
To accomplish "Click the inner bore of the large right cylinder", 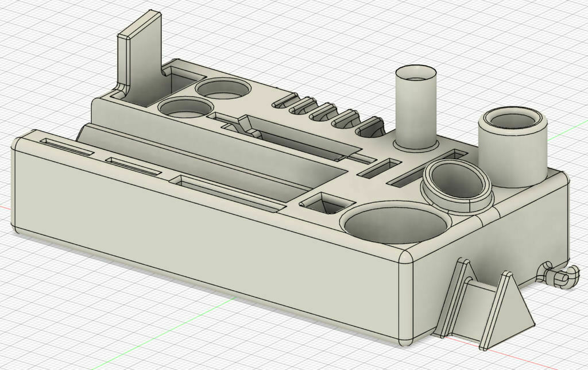I will coord(513,121).
